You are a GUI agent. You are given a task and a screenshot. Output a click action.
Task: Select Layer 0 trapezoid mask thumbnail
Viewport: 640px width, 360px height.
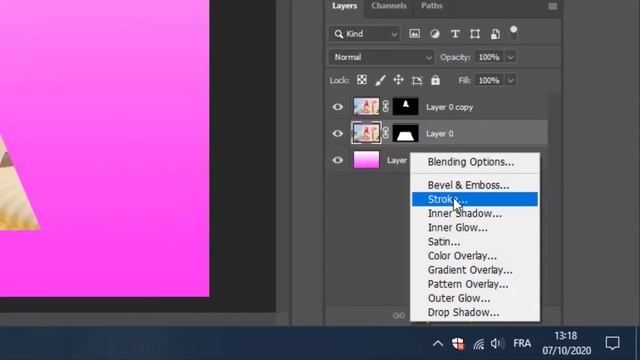[x=405, y=133]
